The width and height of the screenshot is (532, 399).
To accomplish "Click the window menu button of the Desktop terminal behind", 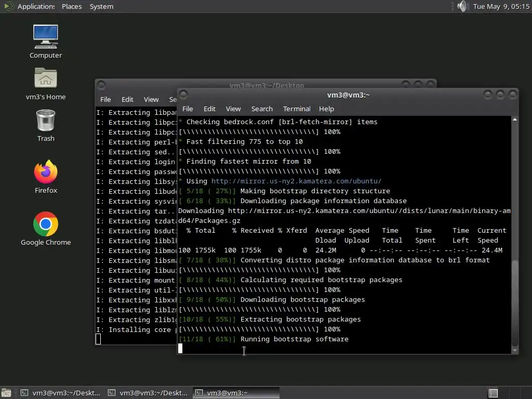I will 101,85.
